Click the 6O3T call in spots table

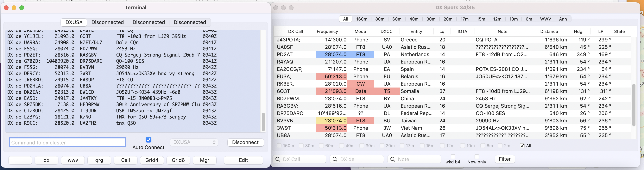click(283, 91)
